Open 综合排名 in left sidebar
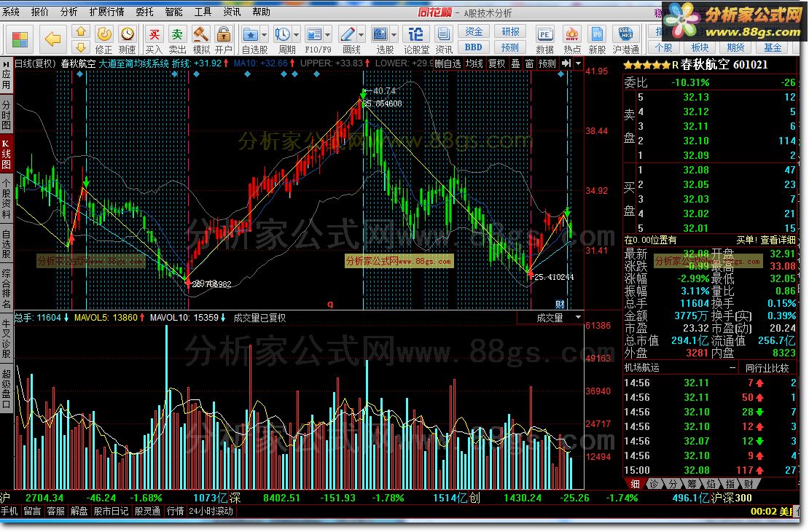The width and height of the screenshot is (809, 532). [x=6, y=288]
